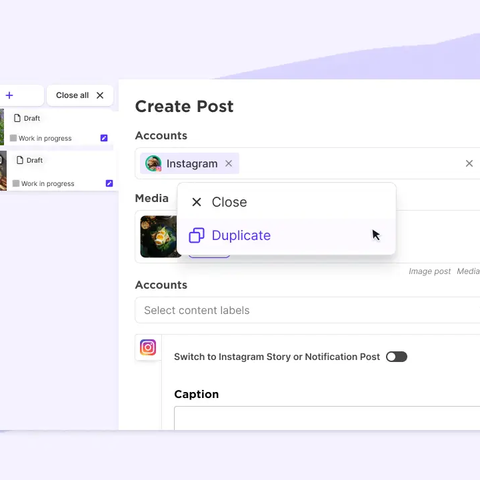
Task: Click the Create Post heading
Action: (184, 107)
